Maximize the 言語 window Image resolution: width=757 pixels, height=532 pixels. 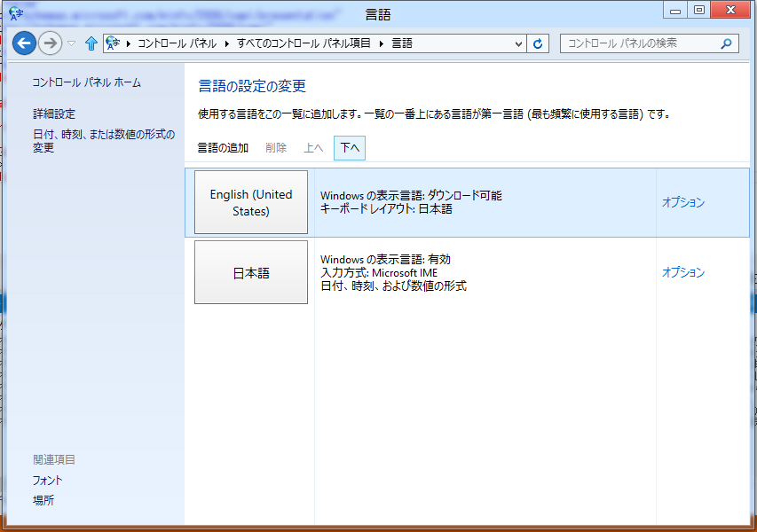tap(699, 10)
